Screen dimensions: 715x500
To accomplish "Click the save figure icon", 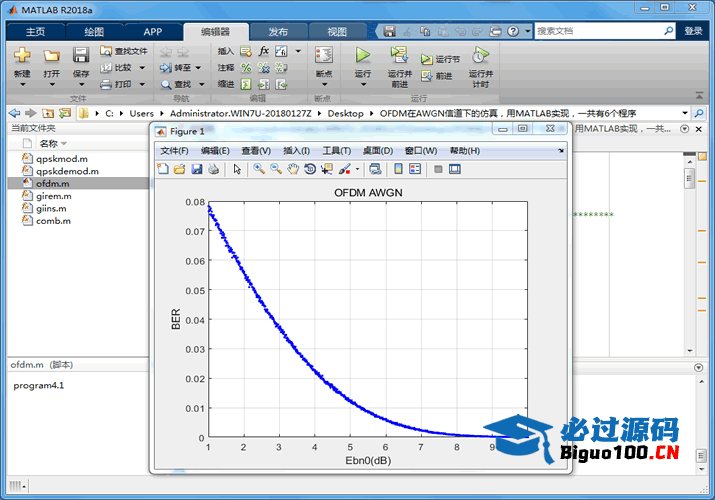I will [197, 169].
